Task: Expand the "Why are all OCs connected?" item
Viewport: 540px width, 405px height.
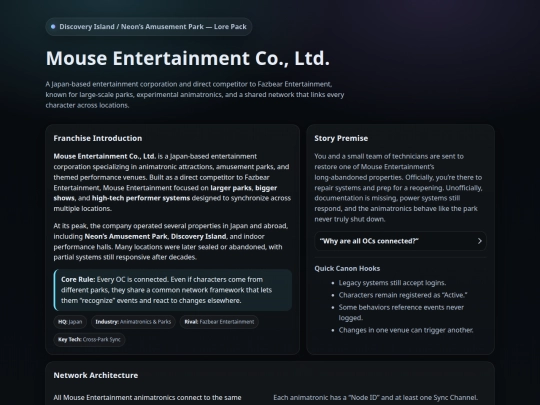Action: (400, 241)
